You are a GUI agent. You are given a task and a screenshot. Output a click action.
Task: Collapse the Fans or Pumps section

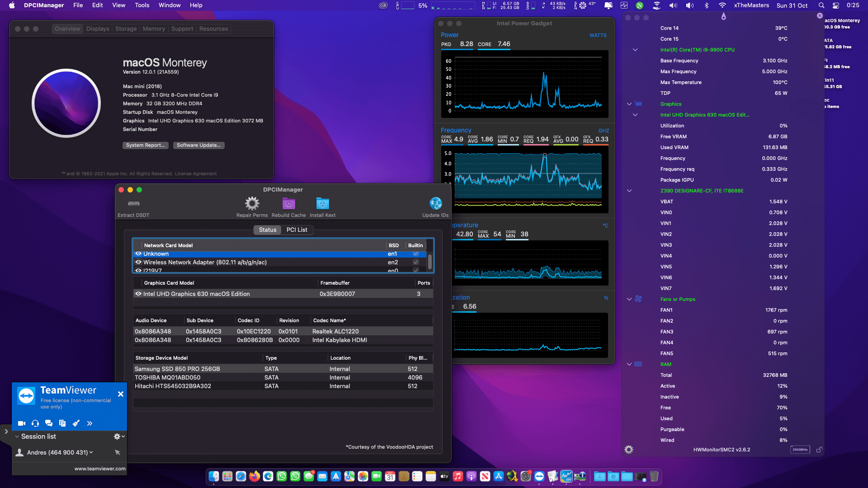[x=629, y=299]
